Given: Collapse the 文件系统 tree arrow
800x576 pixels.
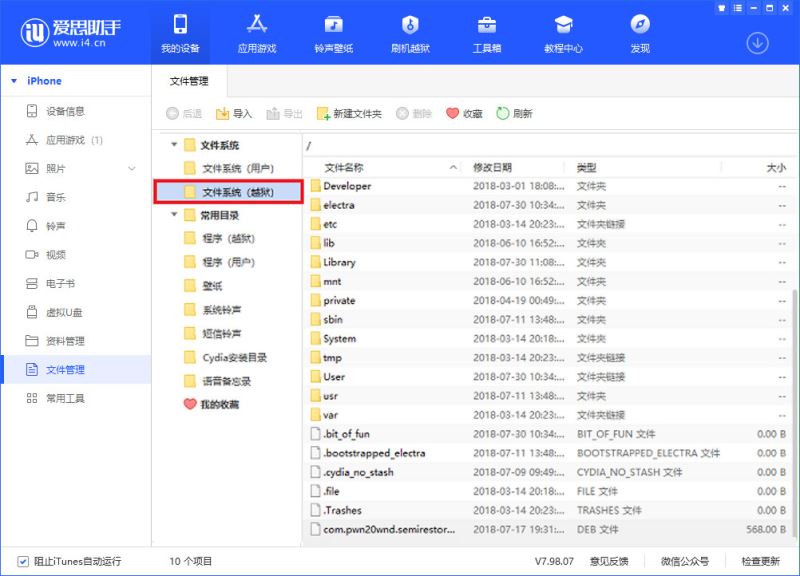Looking at the screenshot, I should pyautogui.click(x=174, y=145).
